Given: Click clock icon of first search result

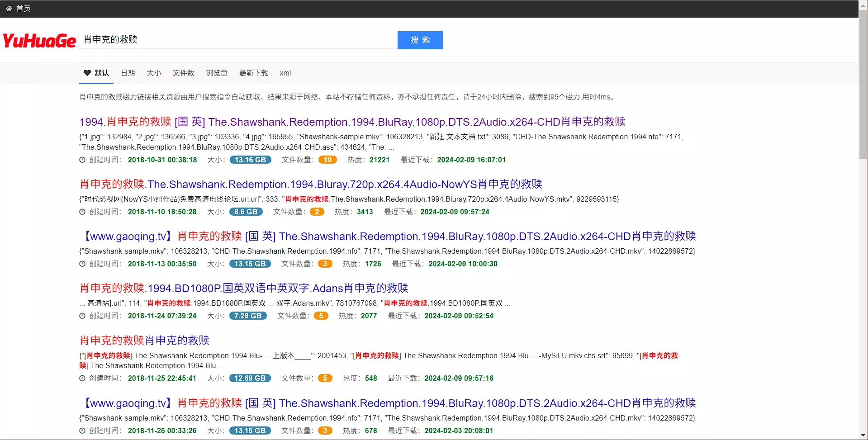Looking at the screenshot, I should [x=82, y=160].
